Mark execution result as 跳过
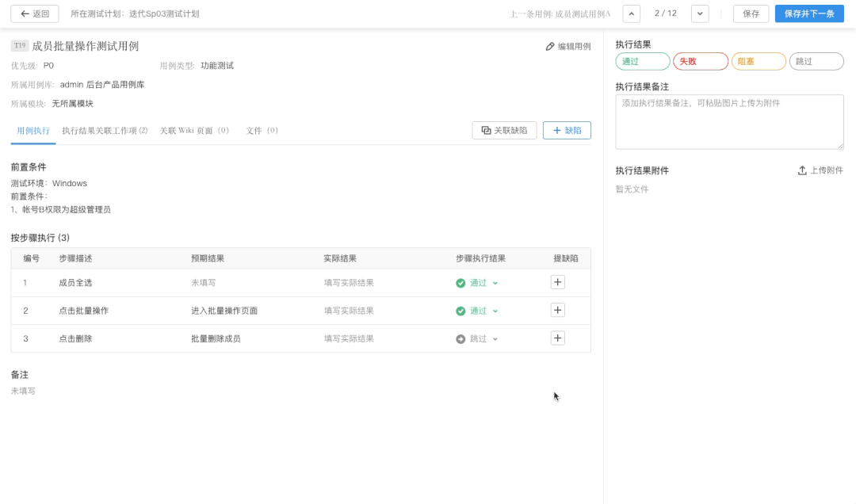856x504 pixels. point(816,61)
